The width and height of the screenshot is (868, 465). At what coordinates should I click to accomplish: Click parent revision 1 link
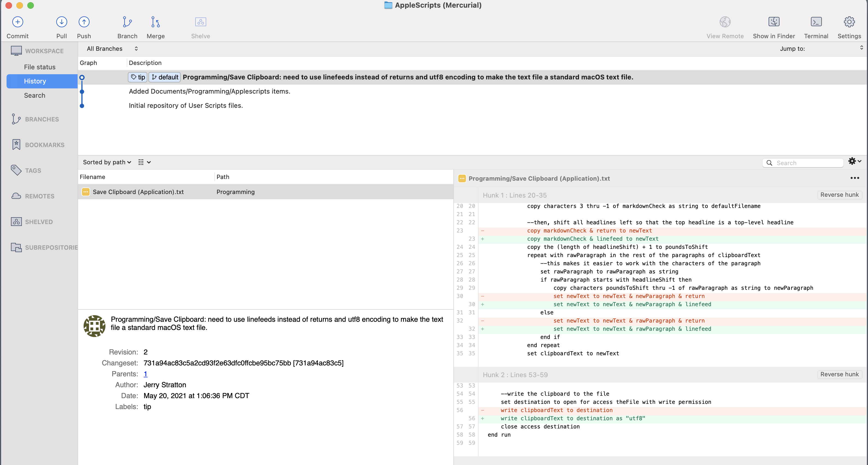145,374
